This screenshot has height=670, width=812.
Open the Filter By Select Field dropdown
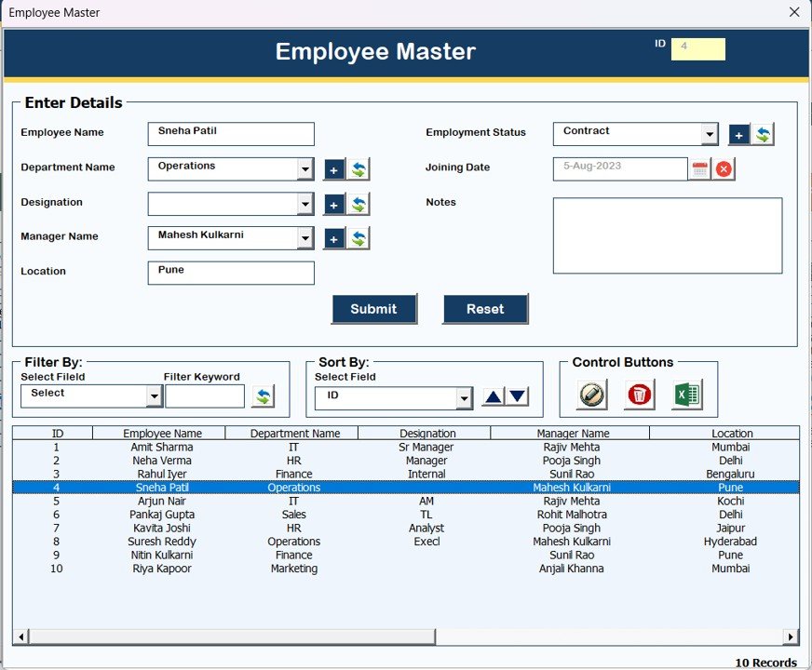(x=154, y=395)
